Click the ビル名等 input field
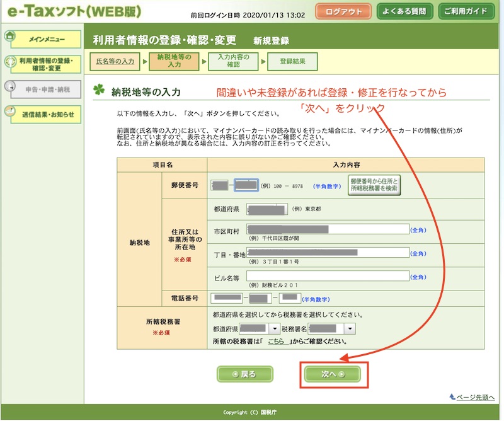This screenshot has width=504, height=421. point(328,276)
